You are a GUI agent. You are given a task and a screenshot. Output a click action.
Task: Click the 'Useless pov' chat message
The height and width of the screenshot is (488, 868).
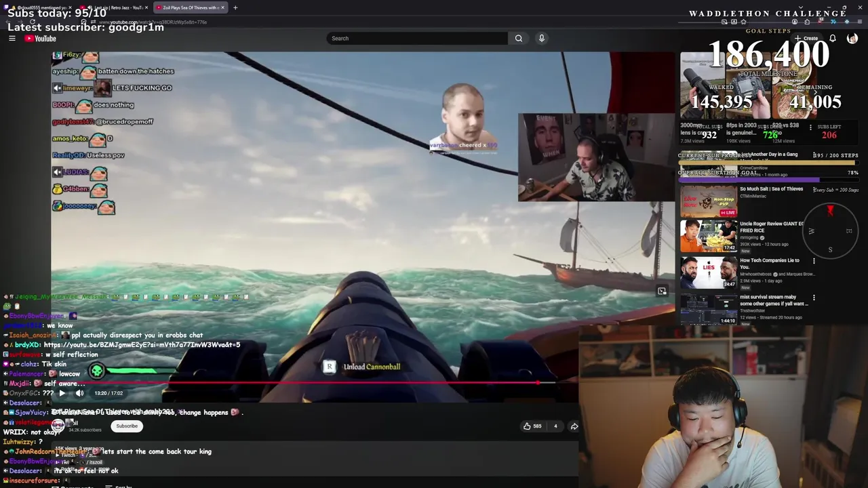(x=104, y=155)
